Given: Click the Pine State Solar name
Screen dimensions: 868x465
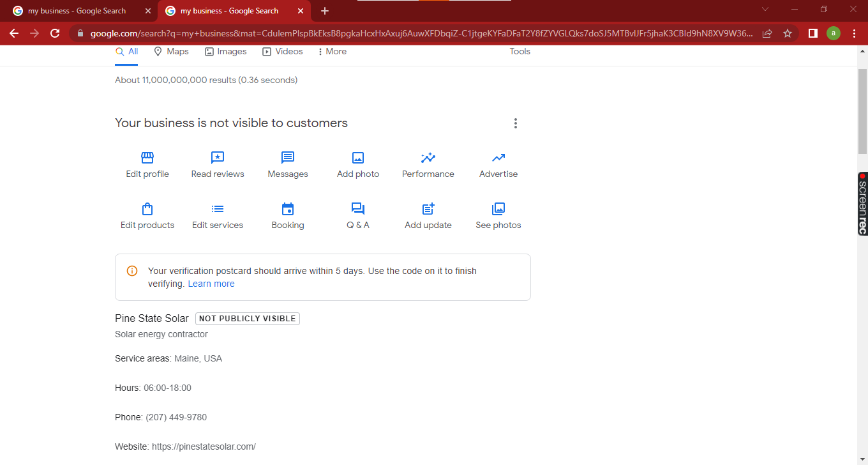Looking at the screenshot, I should tap(152, 318).
